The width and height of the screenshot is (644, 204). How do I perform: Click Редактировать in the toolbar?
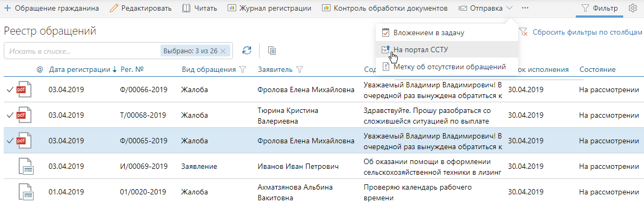click(x=141, y=9)
